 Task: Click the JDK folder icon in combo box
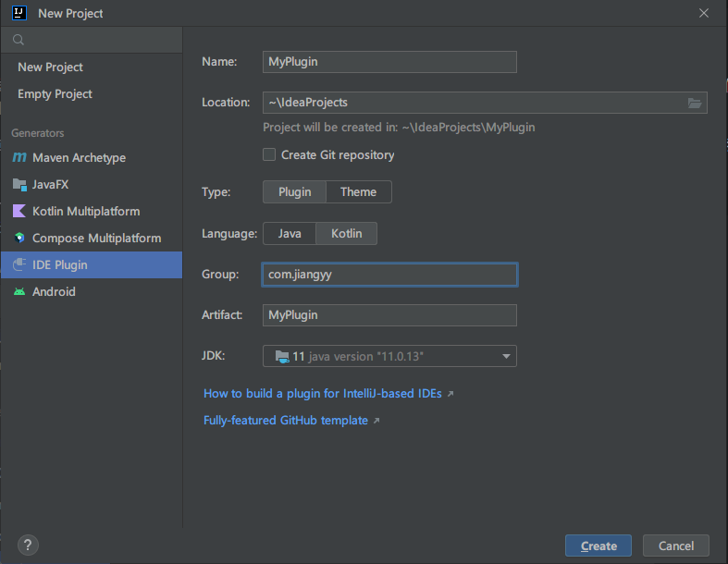(x=282, y=357)
